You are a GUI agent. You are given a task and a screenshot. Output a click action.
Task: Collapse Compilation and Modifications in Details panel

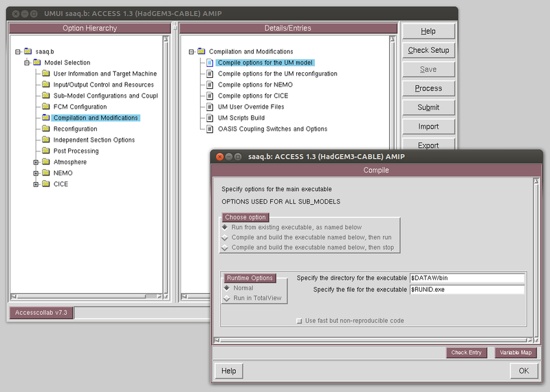pyautogui.click(x=191, y=52)
